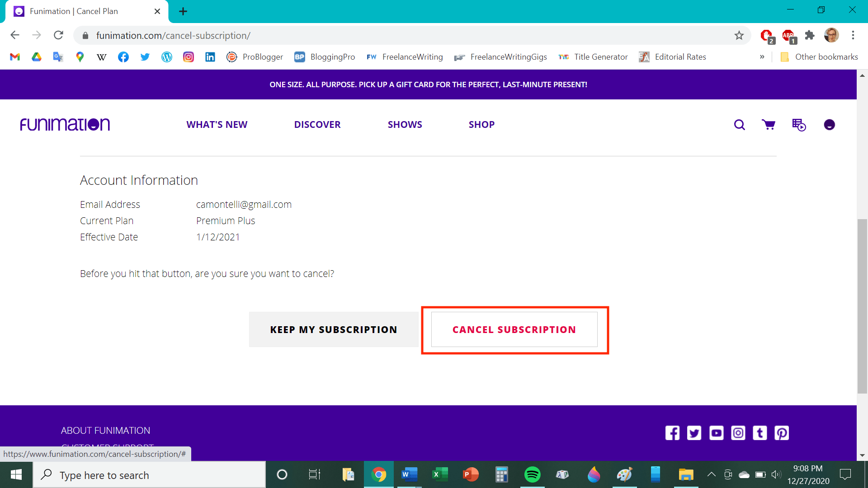Open the queue playlist icon
This screenshot has width=868, height=488.
pos(799,125)
